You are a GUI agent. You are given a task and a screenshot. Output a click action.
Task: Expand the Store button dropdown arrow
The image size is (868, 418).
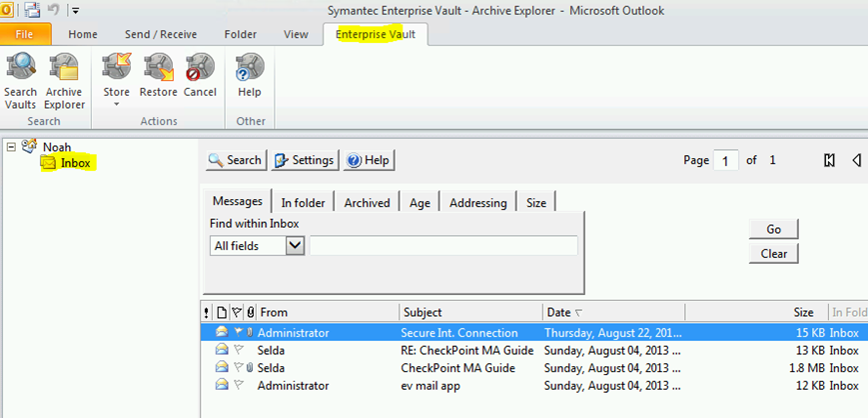tap(116, 104)
